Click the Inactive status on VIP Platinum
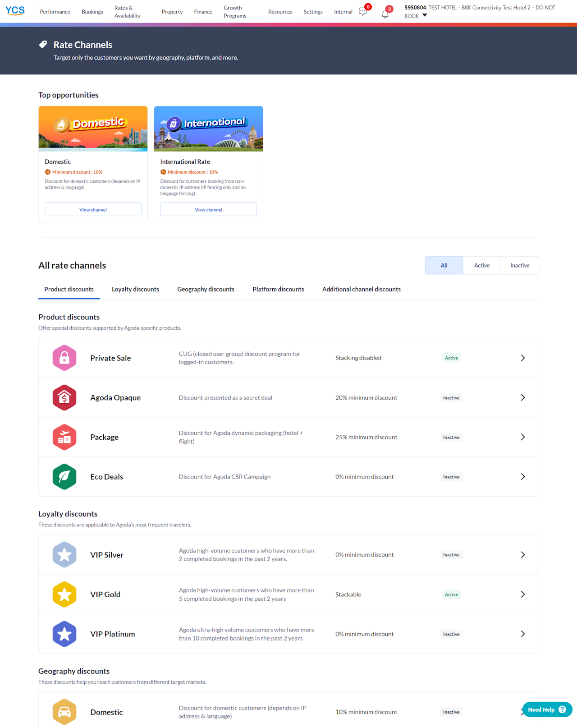This screenshot has height=728, width=577. (451, 634)
